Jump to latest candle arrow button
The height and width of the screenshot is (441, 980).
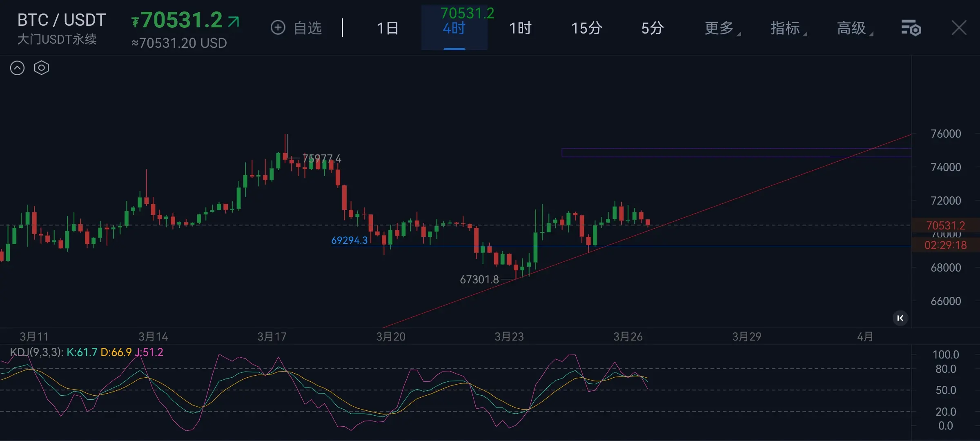[900, 318]
